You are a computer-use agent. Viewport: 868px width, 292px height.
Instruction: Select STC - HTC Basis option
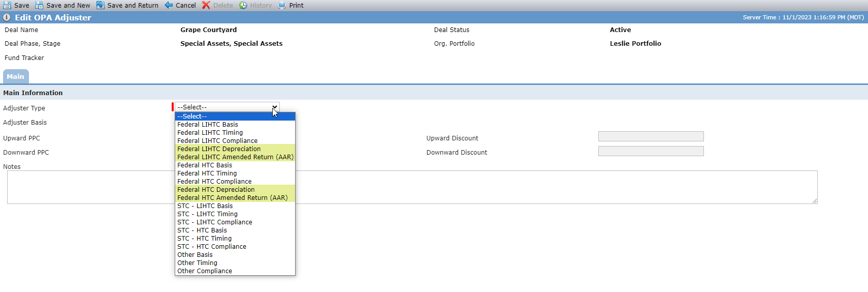(235, 230)
